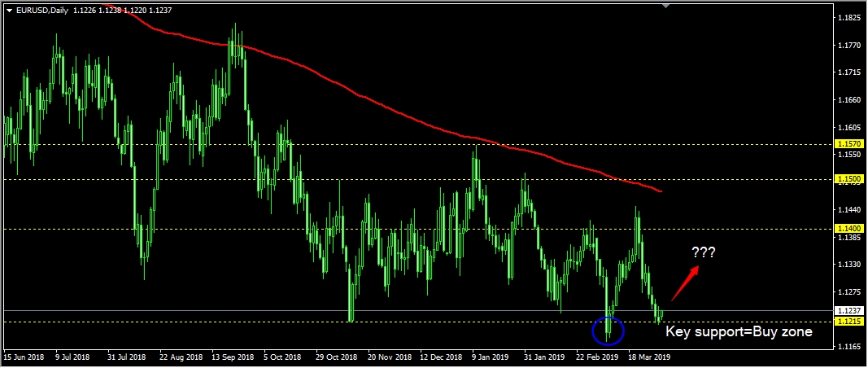Click the 1.1385 price axis label
This screenshot has height=368, width=868.
click(x=849, y=237)
